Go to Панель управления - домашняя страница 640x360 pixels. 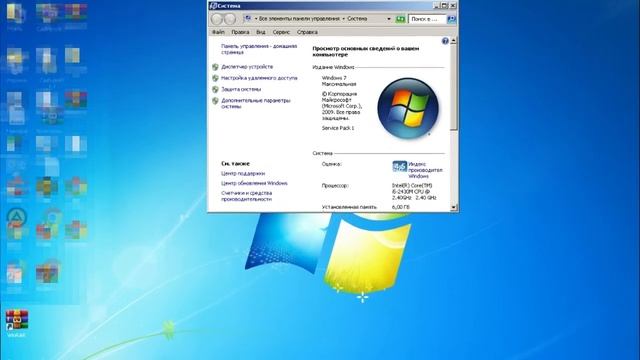(259, 49)
